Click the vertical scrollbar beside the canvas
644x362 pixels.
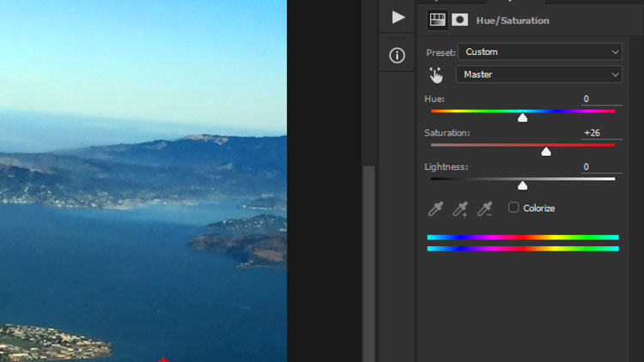coord(368,264)
